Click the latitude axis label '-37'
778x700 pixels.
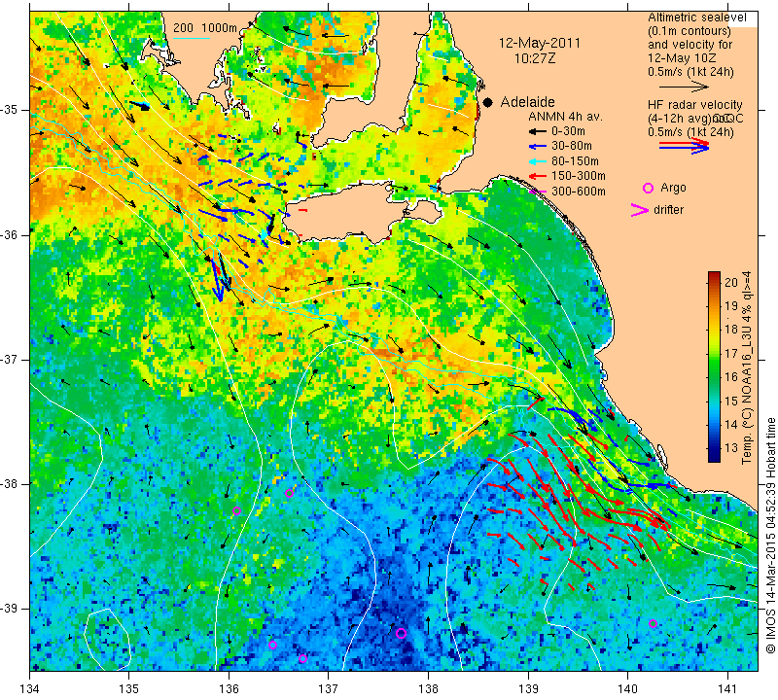coord(12,359)
